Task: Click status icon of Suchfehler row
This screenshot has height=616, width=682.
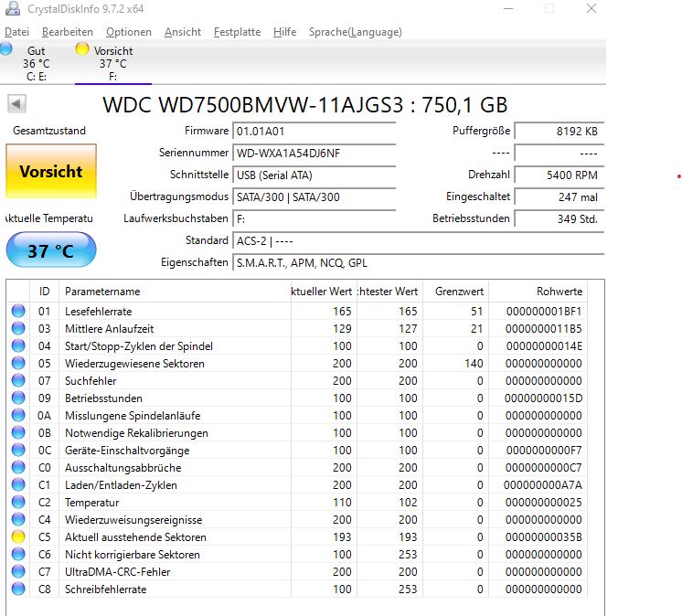Action: coord(18,380)
